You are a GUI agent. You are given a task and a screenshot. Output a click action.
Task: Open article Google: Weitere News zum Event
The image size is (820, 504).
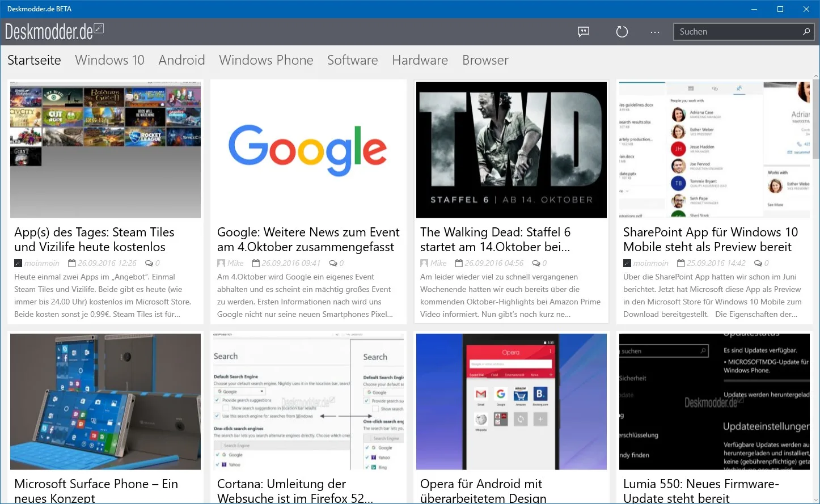[308, 239]
